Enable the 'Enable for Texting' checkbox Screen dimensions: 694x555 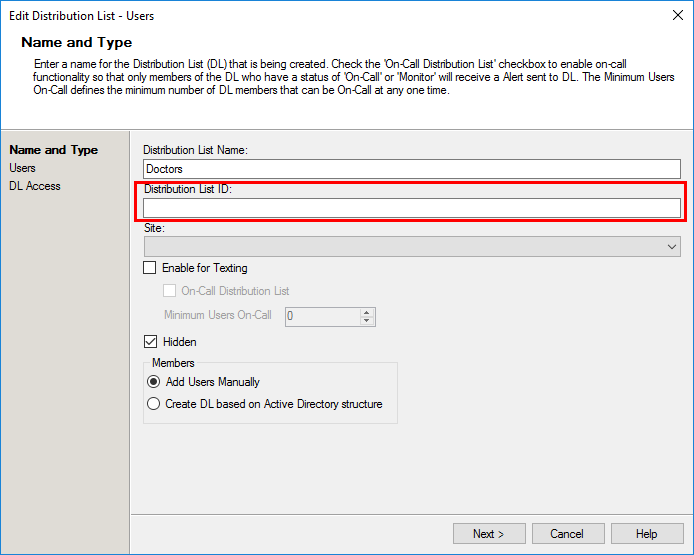pos(150,268)
